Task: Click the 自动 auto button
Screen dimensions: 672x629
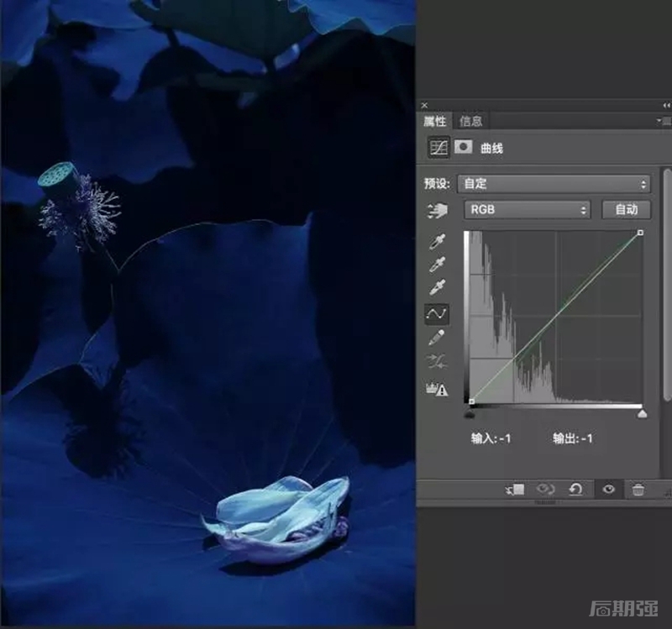Action: pyautogui.click(x=626, y=209)
